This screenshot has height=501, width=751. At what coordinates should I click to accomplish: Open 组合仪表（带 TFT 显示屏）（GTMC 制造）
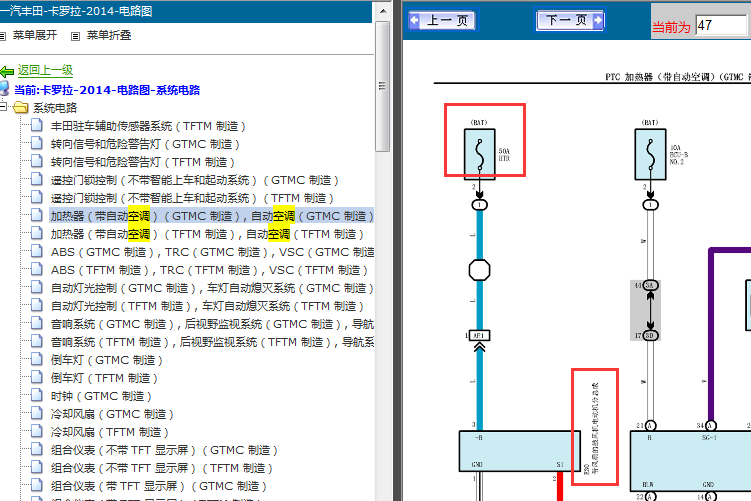coord(159,486)
